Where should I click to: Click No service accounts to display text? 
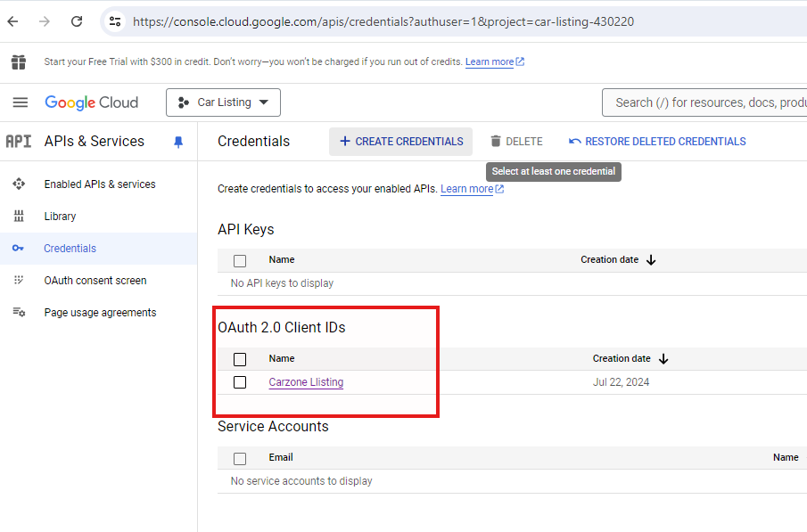click(301, 481)
